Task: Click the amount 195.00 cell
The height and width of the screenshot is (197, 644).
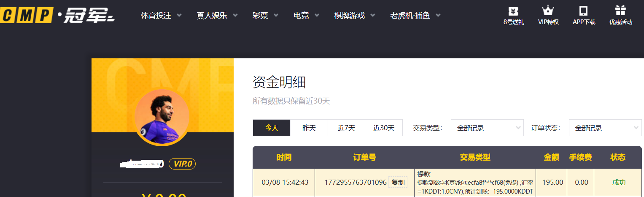Action: tap(552, 183)
